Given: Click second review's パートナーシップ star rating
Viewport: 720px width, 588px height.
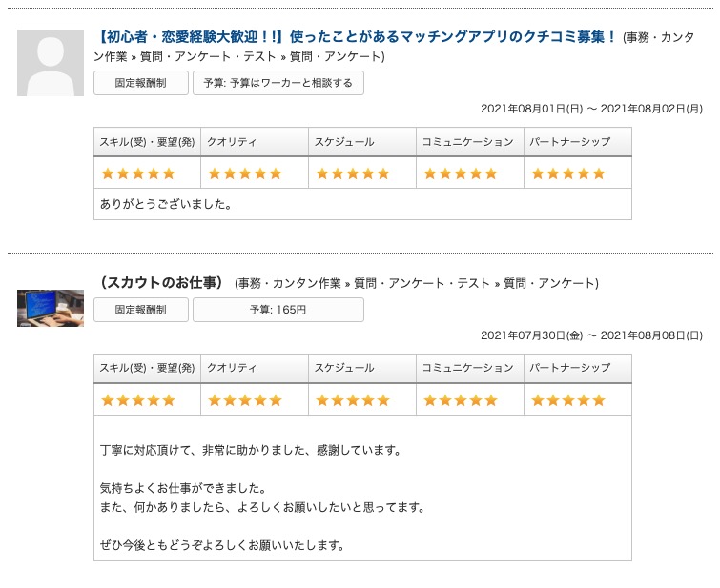Looking at the screenshot, I should point(568,400).
